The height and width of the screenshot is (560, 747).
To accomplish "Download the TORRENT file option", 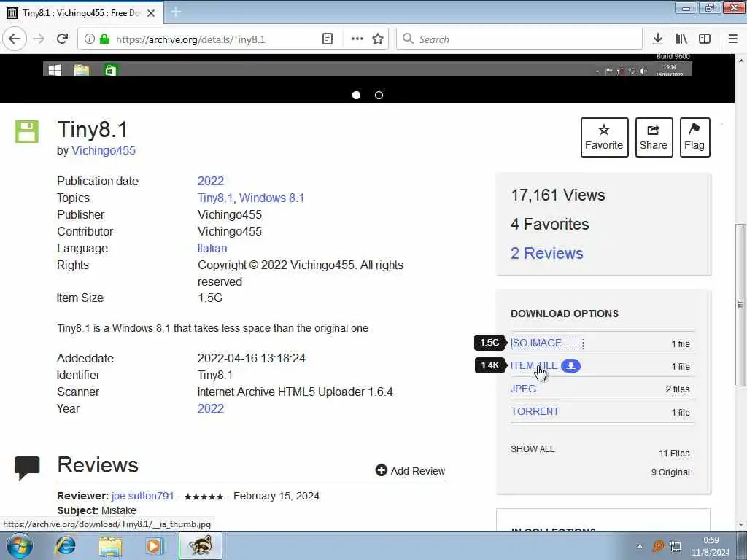I will click(535, 411).
